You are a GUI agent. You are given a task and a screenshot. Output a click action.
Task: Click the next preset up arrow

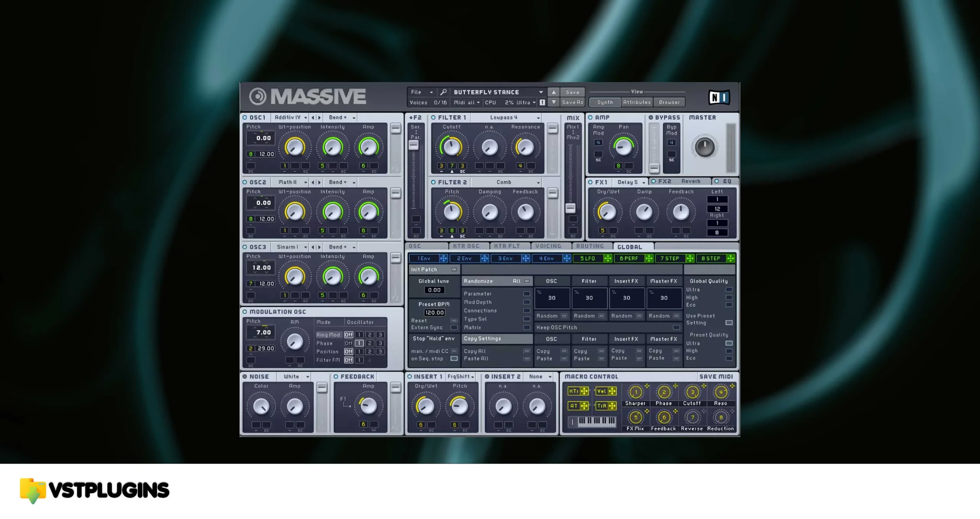click(x=554, y=92)
